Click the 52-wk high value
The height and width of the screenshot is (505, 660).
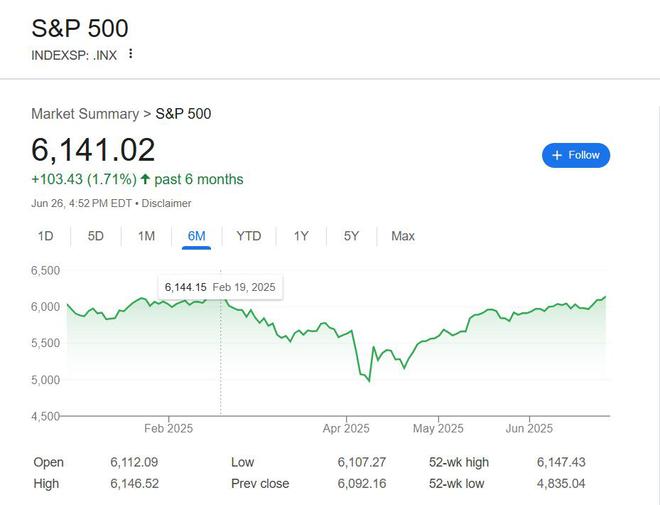click(x=561, y=462)
